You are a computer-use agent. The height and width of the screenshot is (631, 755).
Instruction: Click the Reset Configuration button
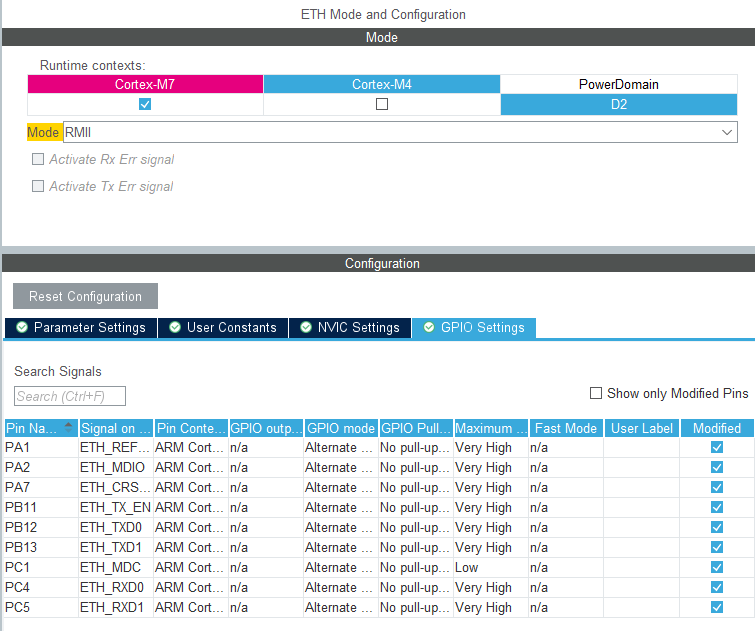pyautogui.click(x=85, y=296)
